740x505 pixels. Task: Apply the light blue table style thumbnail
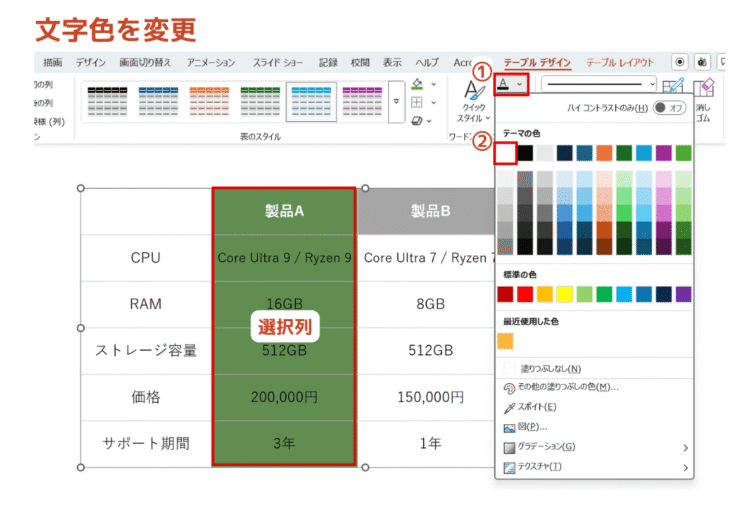click(x=311, y=101)
